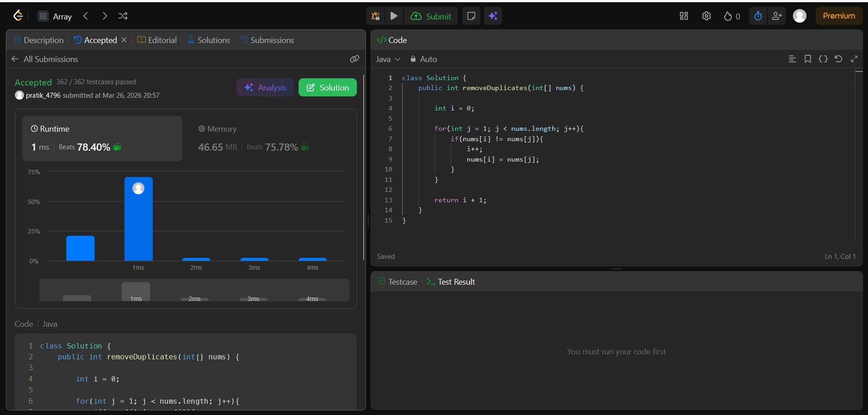Toggle the Auto lock setting
868x415 pixels.
(423, 59)
